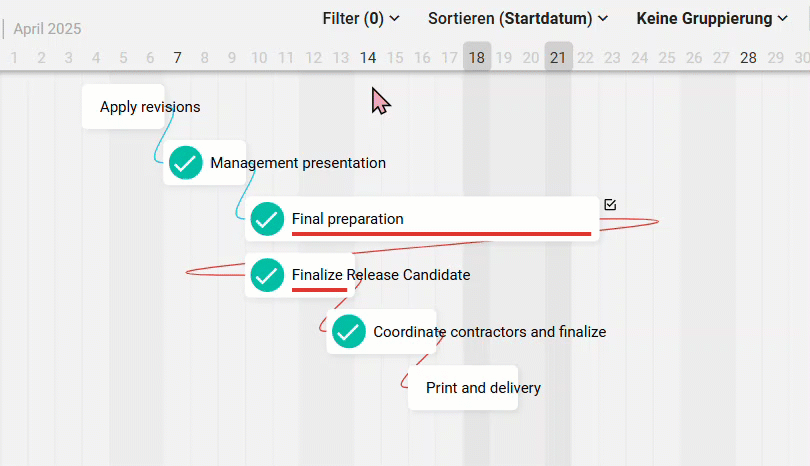Toggle completion check on Management presentation

pyautogui.click(x=185, y=163)
